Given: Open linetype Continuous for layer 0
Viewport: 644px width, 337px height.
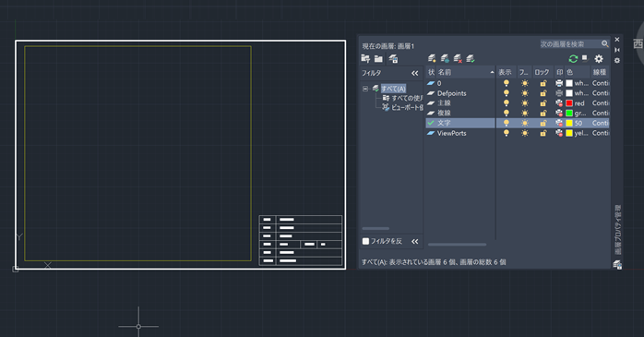Looking at the screenshot, I should [x=601, y=83].
